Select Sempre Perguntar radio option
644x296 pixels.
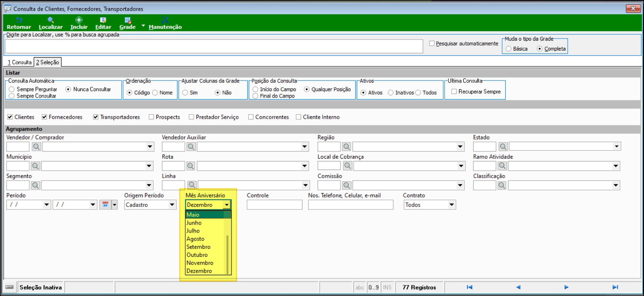click(12, 89)
